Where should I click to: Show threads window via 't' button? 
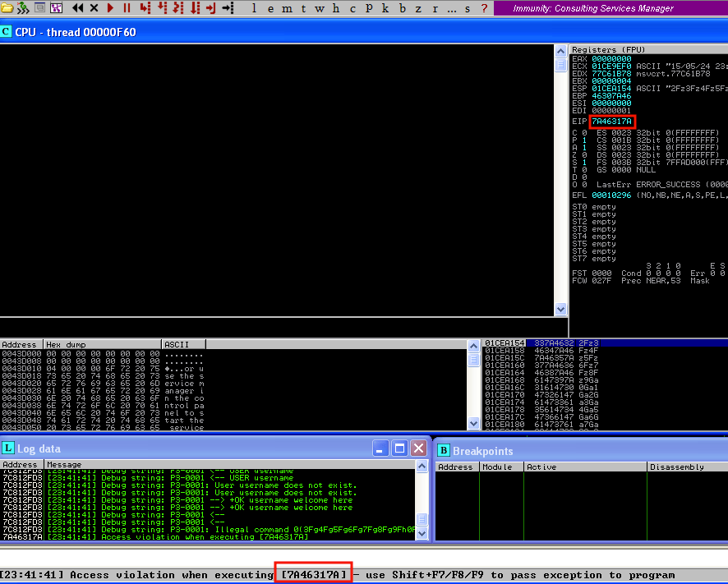(302, 8)
